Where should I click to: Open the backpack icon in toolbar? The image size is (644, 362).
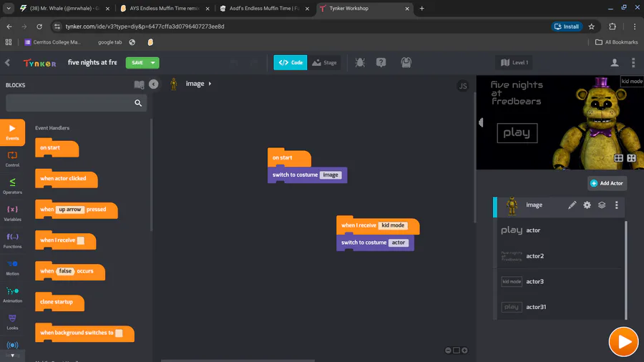pyautogui.click(x=406, y=62)
